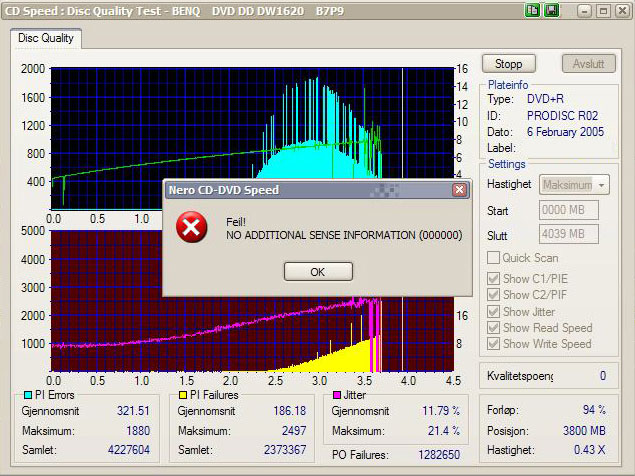Click the Feil! error heading text
Image resolution: width=635 pixels, height=476 pixels.
coord(236,222)
